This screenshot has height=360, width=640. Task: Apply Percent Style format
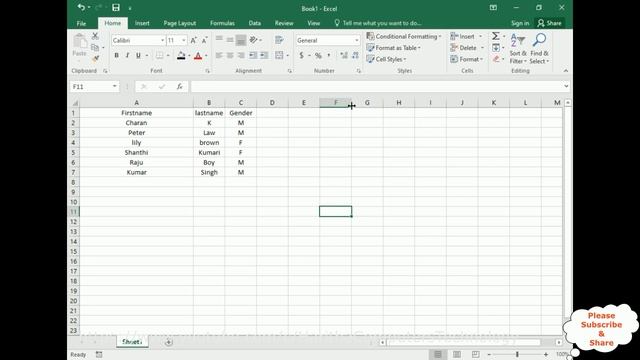click(x=318, y=56)
